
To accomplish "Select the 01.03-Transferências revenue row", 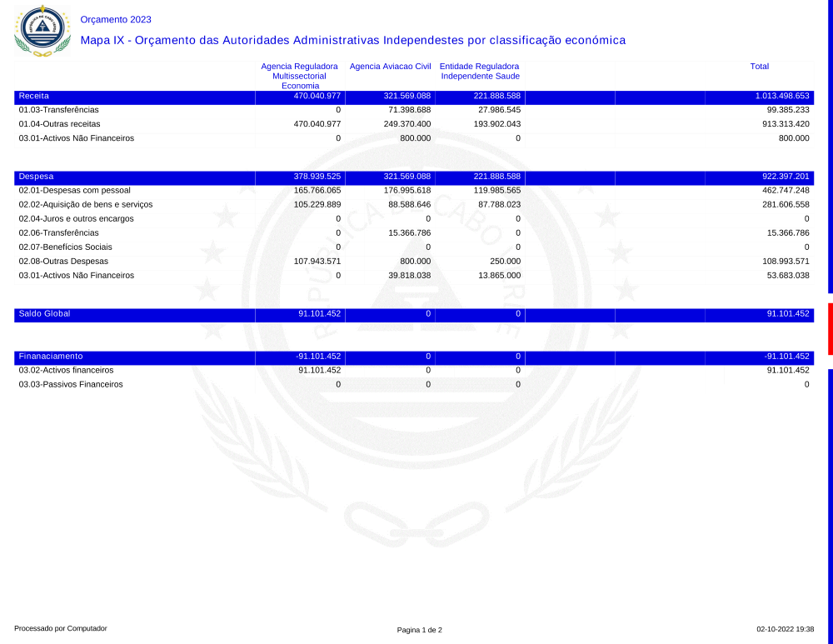I will point(58,110).
